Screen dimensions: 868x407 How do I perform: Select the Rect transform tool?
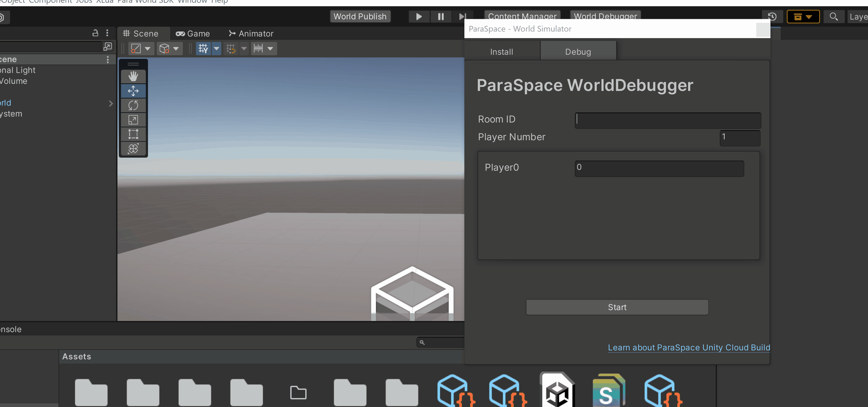133,134
